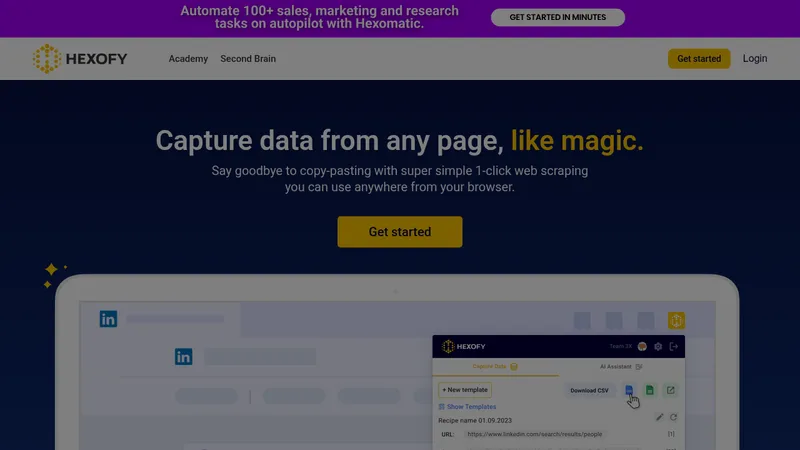Click the Recipe name 01.09.2023 text

[x=475, y=420]
